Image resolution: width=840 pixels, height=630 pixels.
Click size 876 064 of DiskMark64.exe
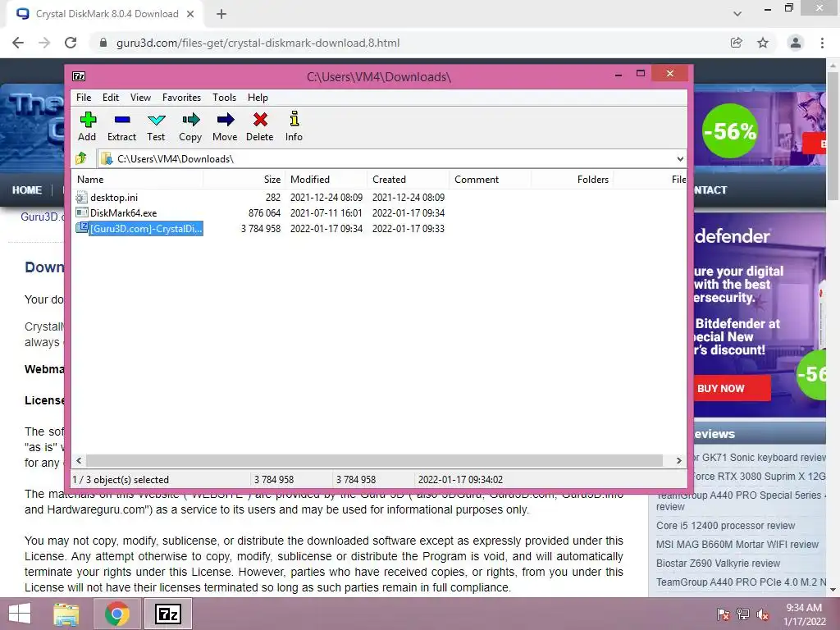pyautogui.click(x=264, y=212)
